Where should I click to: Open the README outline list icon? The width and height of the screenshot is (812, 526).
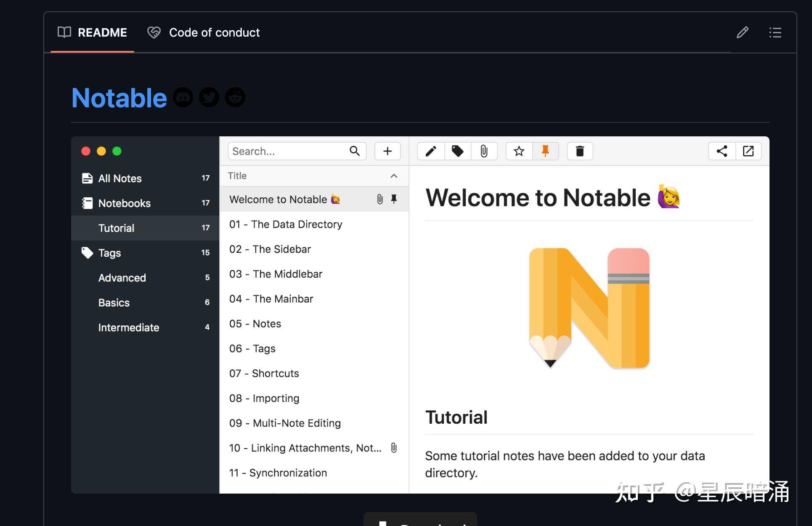pos(775,32)
